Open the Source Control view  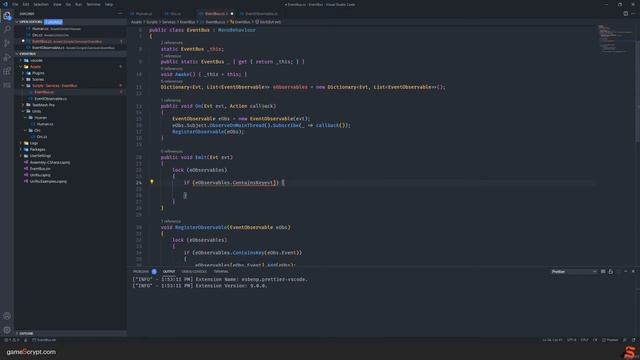click(7, 43)
